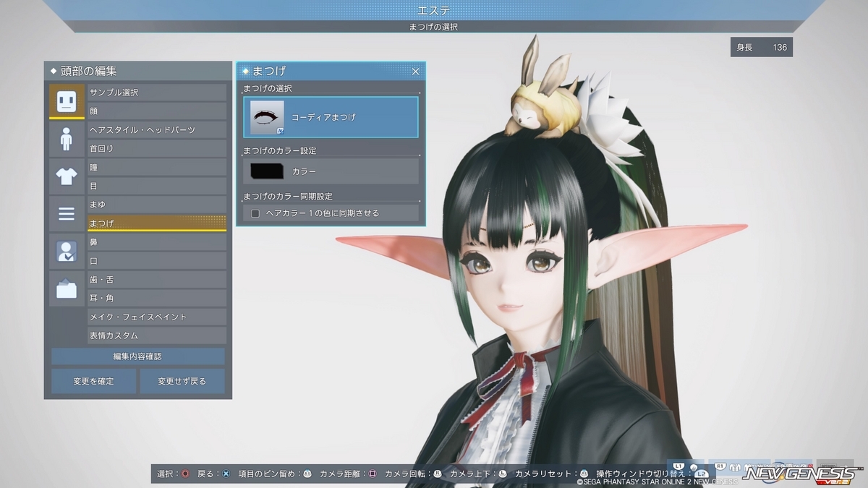The width and height of the screenshot is (868, 488).
Task: Select 瞳 entry
Action: [157, 167]
